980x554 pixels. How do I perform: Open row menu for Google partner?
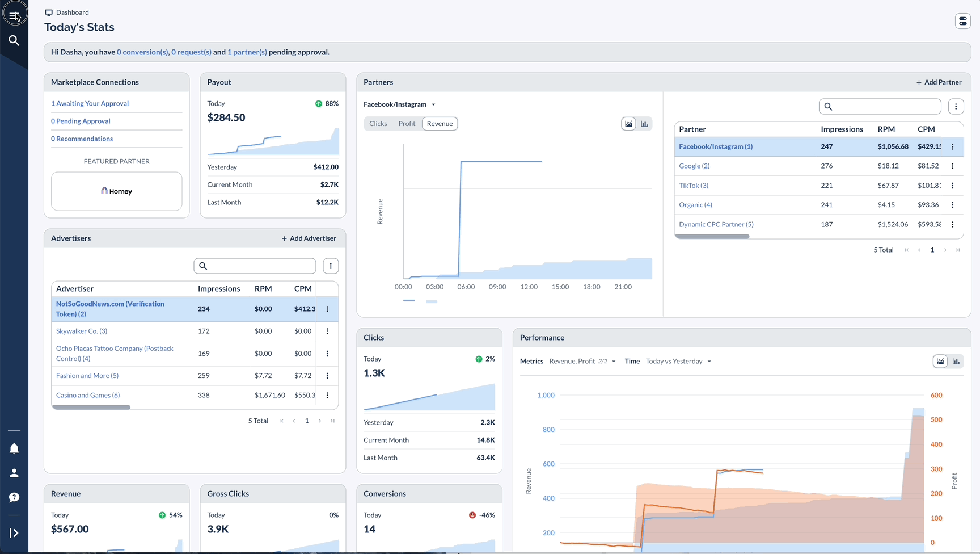coord(953,166)
